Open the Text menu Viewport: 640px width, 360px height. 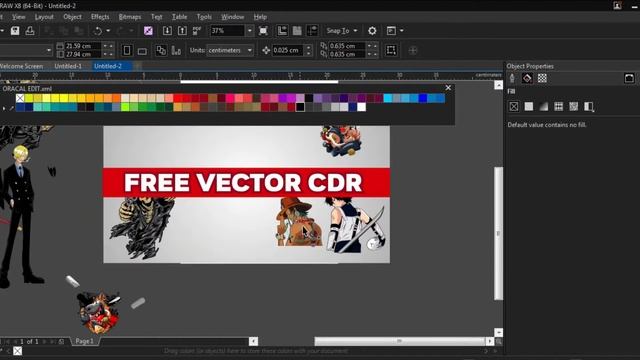[157, 17]
